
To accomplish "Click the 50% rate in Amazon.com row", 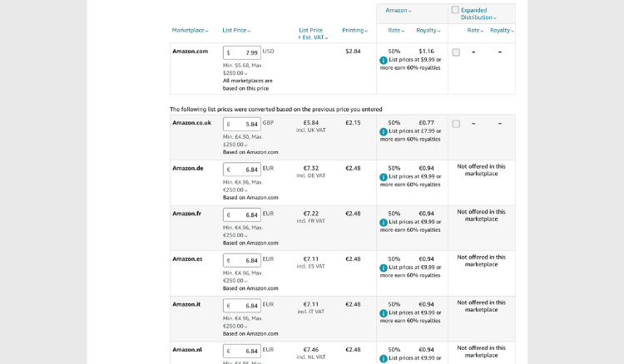I will click(394, 52).
